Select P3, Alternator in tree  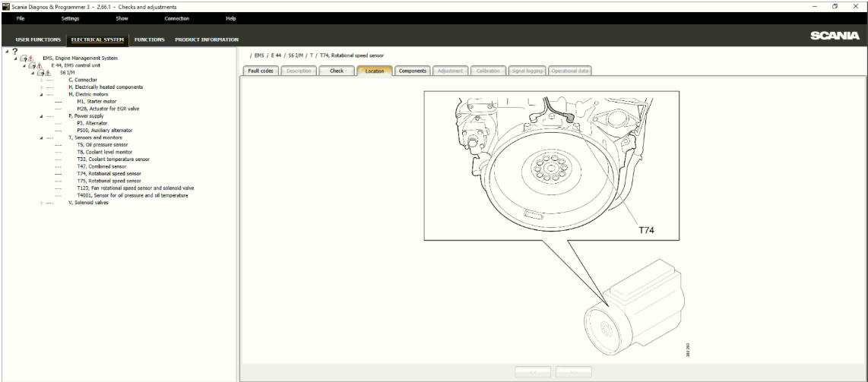click(93, 123)
